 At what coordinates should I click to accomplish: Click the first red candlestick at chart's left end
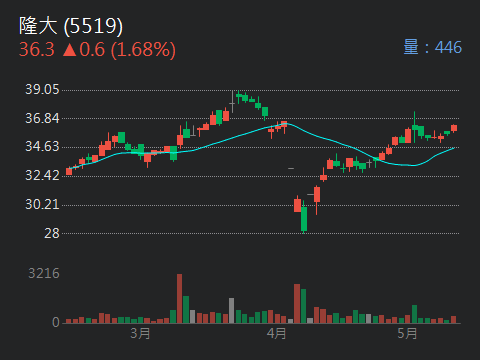point(69,171)
